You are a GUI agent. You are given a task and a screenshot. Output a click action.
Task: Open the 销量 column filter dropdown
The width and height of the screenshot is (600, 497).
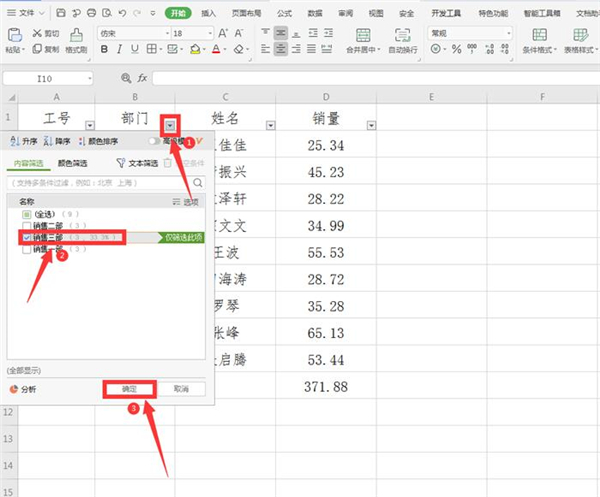coord(372,125)
